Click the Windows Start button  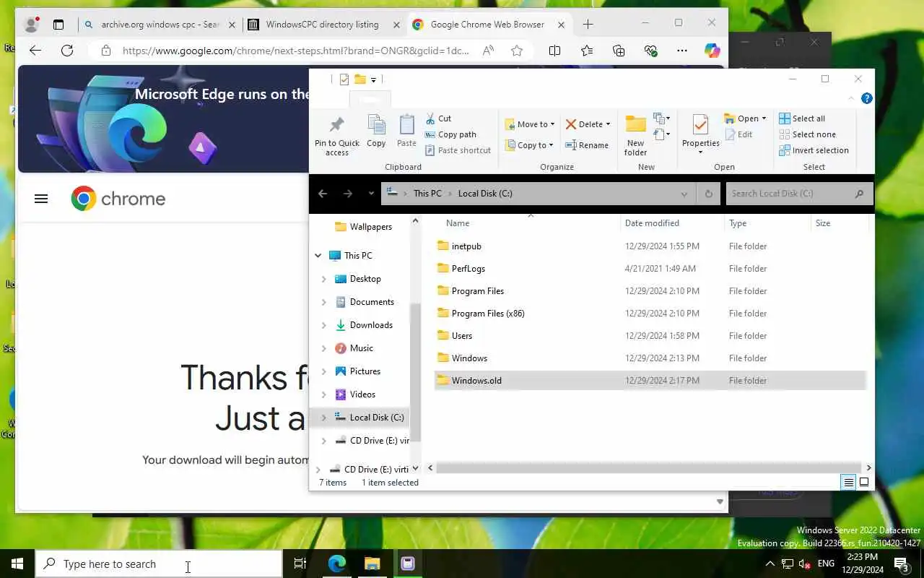pos(17,564)
